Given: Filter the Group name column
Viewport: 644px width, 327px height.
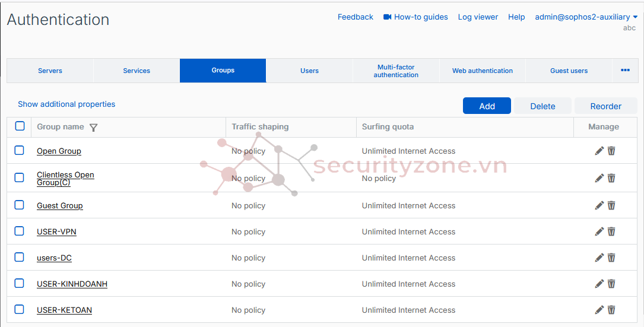Looking at the screenshot, I should coord(93,127).
